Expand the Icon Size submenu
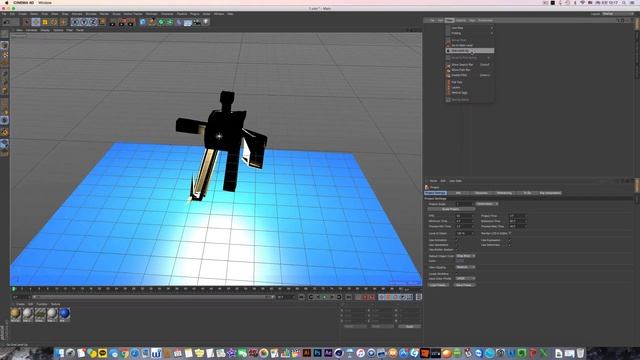640x360 pixels. (469, 28)
